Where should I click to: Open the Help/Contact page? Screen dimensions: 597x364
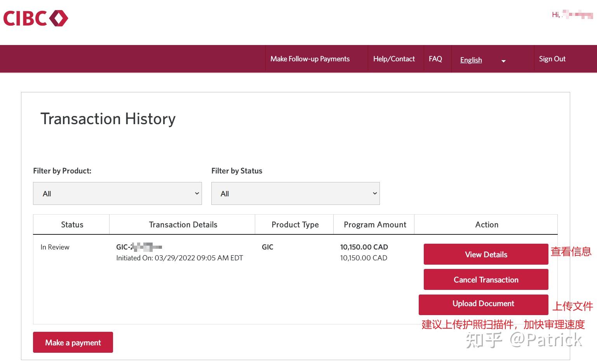(x=394, y=59)
